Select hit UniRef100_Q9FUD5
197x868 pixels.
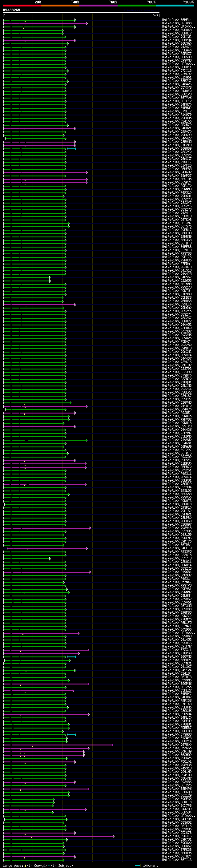tap(177, 118)
